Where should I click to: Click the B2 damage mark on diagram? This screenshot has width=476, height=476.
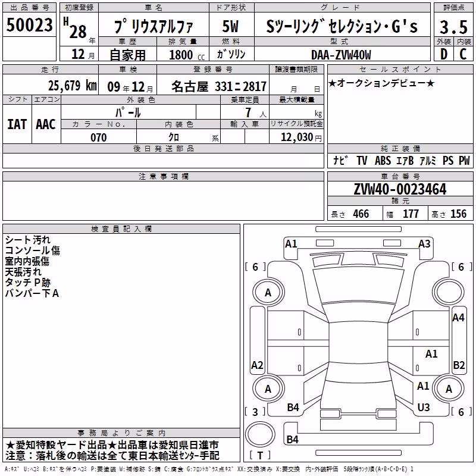tap(459, 365)
